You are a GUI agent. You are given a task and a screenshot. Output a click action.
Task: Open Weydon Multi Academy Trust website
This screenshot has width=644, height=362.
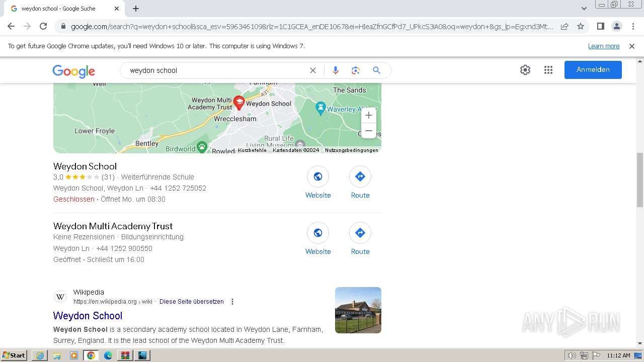point(318,233)
